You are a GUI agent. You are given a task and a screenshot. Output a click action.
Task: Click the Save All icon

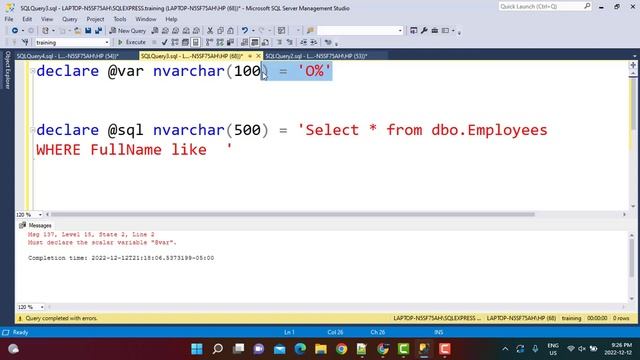tap(98, 31)
